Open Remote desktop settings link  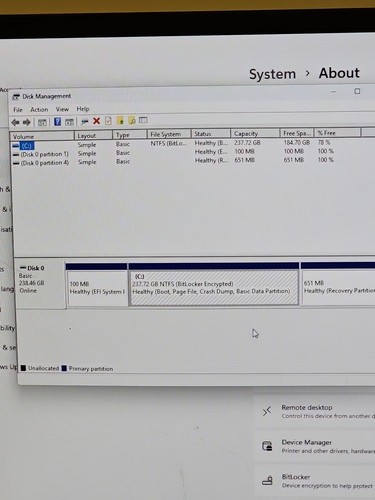307,407
